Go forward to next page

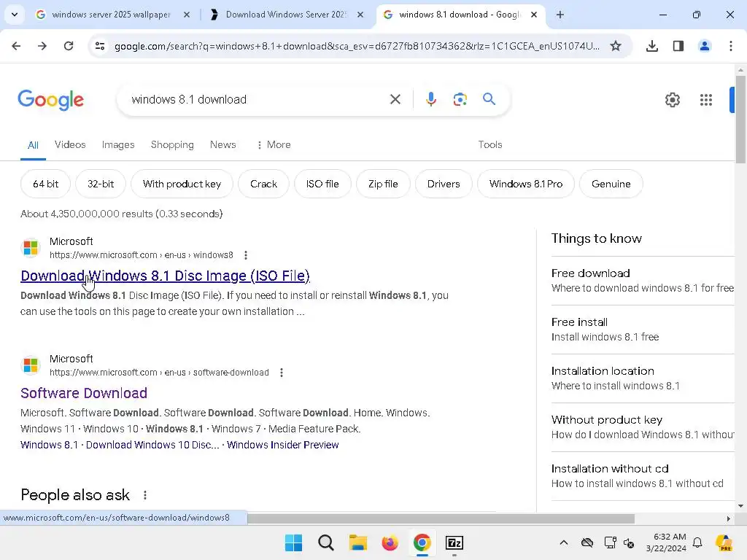42,46
